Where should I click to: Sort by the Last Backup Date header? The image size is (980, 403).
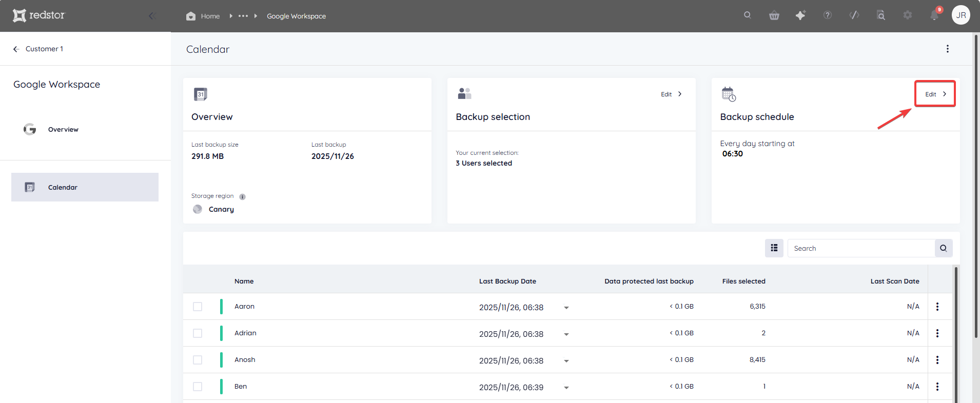point(507,281)
